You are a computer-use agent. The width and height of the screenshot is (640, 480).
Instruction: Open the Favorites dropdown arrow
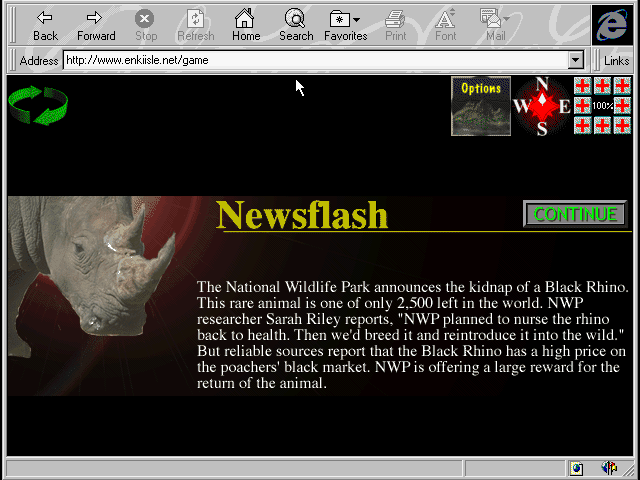(356, 19)
